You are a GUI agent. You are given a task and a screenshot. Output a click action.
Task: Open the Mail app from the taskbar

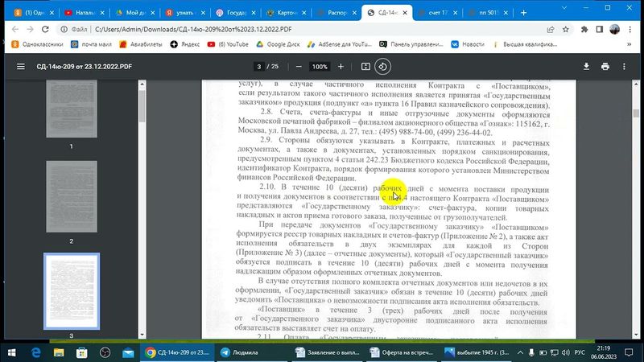128,352
